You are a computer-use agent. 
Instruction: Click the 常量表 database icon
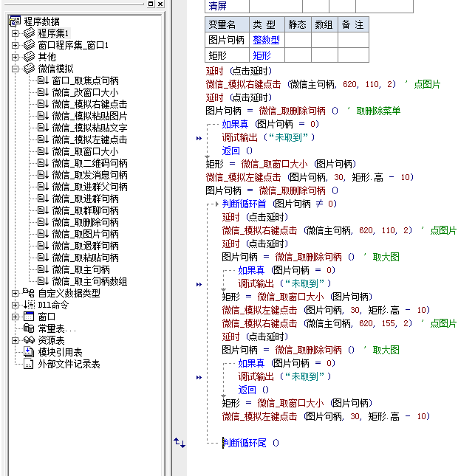point(29,328)
